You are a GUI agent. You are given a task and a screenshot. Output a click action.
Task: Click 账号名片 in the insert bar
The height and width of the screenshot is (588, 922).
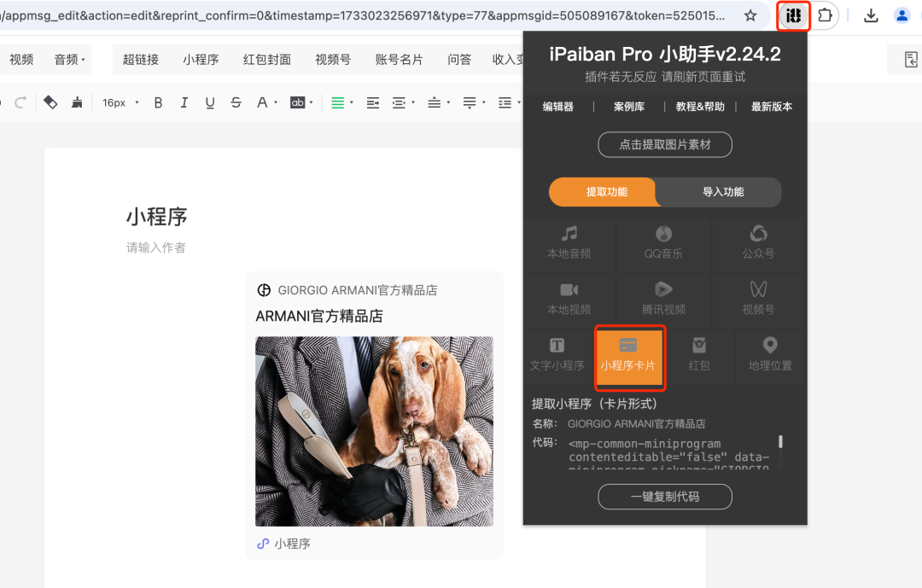pyautogui.click(x=399, y=60)
